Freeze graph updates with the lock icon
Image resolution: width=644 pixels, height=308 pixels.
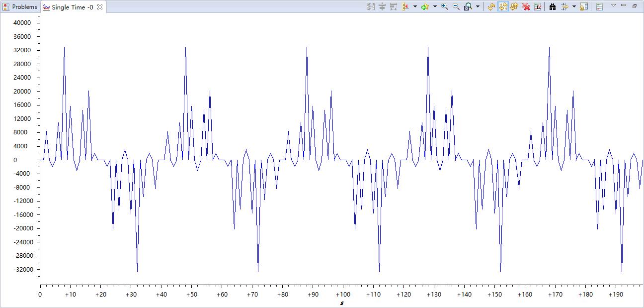coord(583,6)
